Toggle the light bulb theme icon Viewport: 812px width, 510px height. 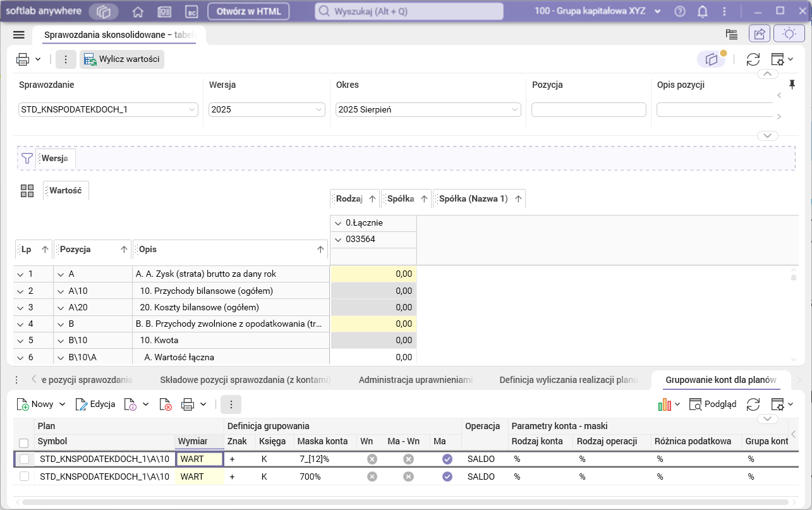click(789, 34)
